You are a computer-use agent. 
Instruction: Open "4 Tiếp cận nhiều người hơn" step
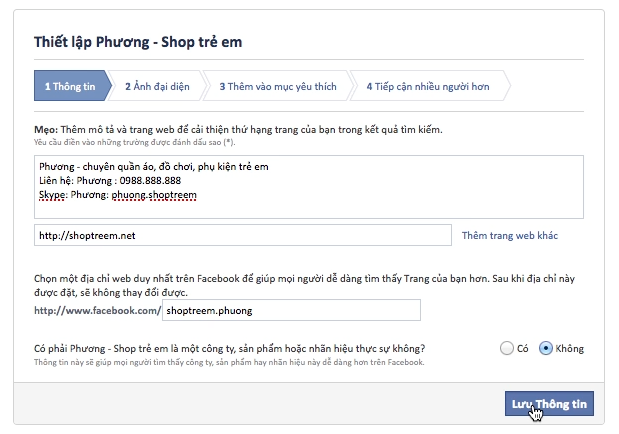[428, 86]
